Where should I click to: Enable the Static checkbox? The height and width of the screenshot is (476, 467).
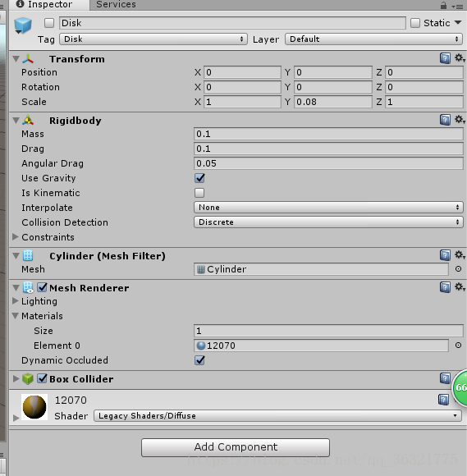point(415,23)
